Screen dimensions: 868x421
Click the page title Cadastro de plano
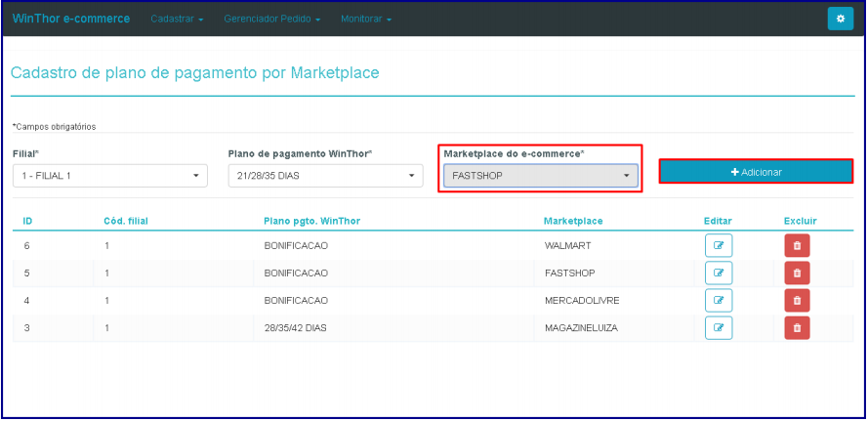pos(195,73)
